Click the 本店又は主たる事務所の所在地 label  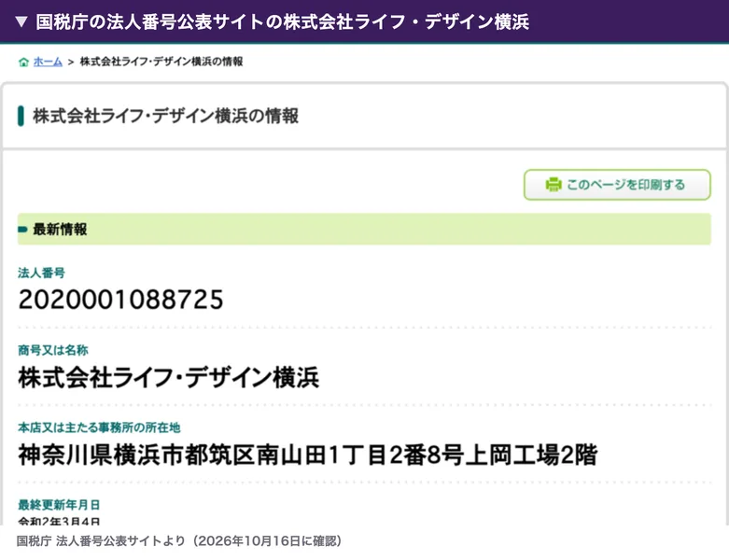pyautogui.click(x=99, y=427)
